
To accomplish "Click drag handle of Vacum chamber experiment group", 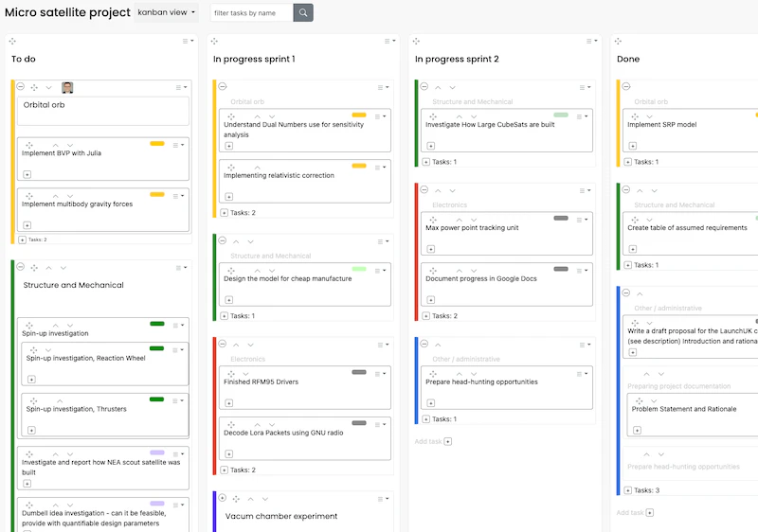I will click(236, 499).
